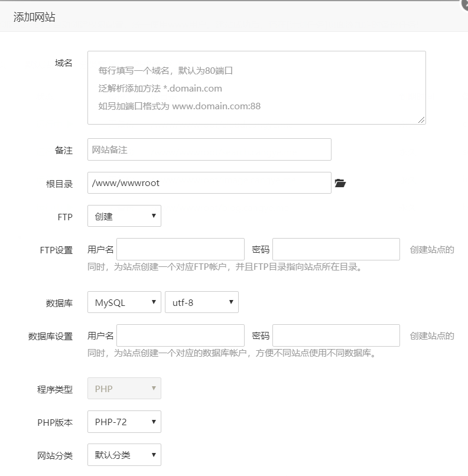Open the utf-8 encoding dropdown
468x476 pixels.
click(201, 302)
